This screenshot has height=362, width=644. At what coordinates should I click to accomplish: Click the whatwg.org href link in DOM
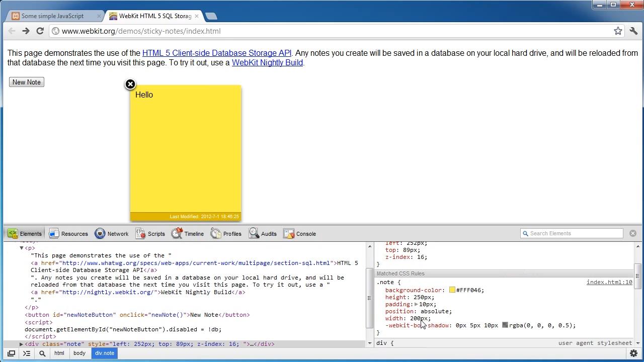click(x=196, y=263)
